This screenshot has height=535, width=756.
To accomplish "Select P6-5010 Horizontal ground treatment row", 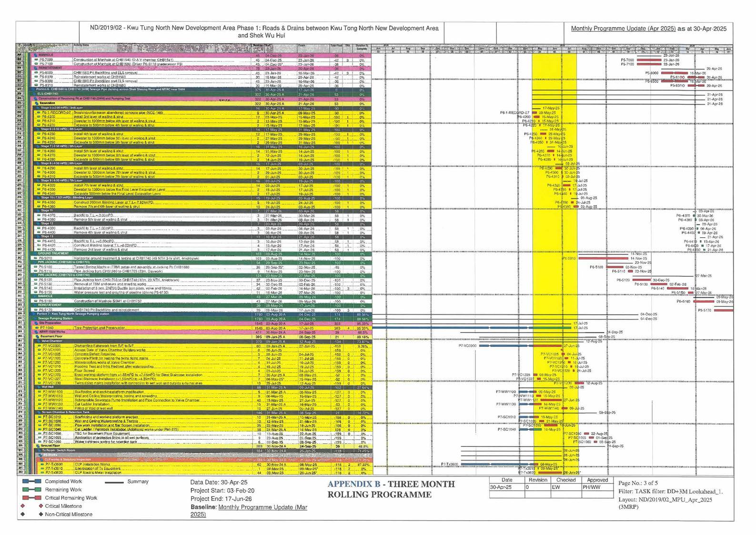I will 201,258.
